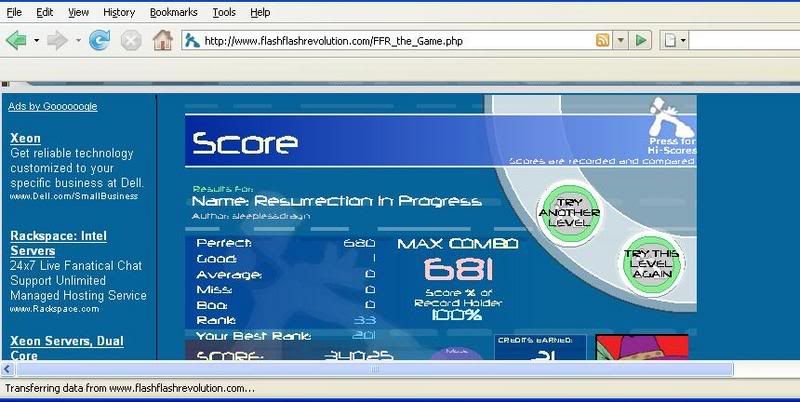Image resolution: width=800 pixels, height=402 pixels.
Task: Open the Bookmarks menu
Action: tap(173, 12)
